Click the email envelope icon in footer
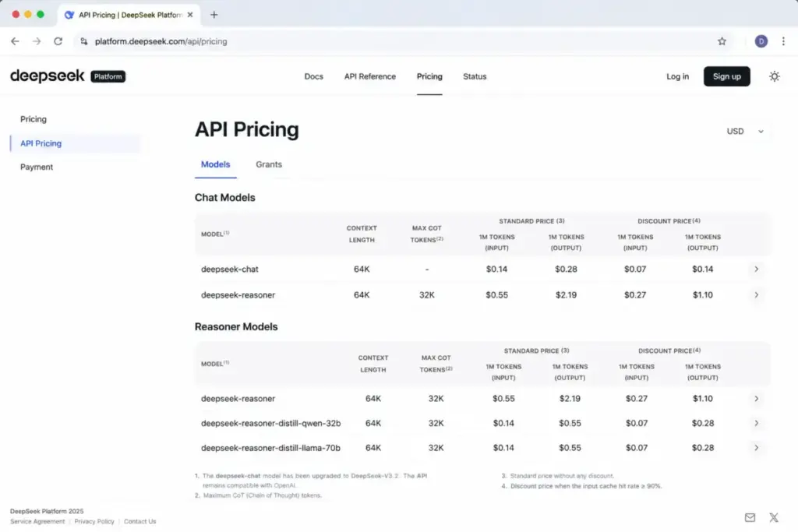Image resolution: width=798 pixels, height=532 pixels. click(x=750, y=517)
